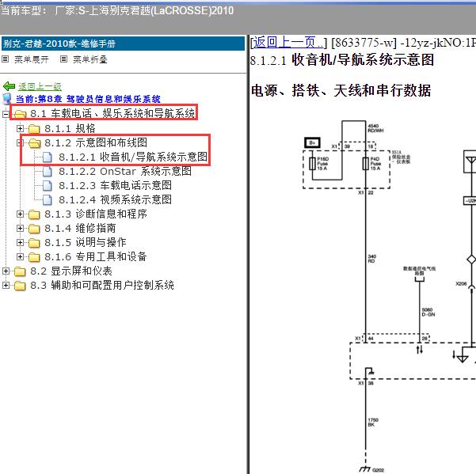Screen dimensions: 476x474
Task: Click the green back arrow icon
Action: [x=9, y=86]
